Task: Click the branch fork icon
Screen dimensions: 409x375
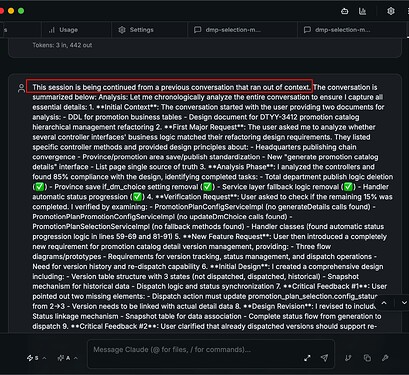Action: pyautogui.click(x=348, y=358)
